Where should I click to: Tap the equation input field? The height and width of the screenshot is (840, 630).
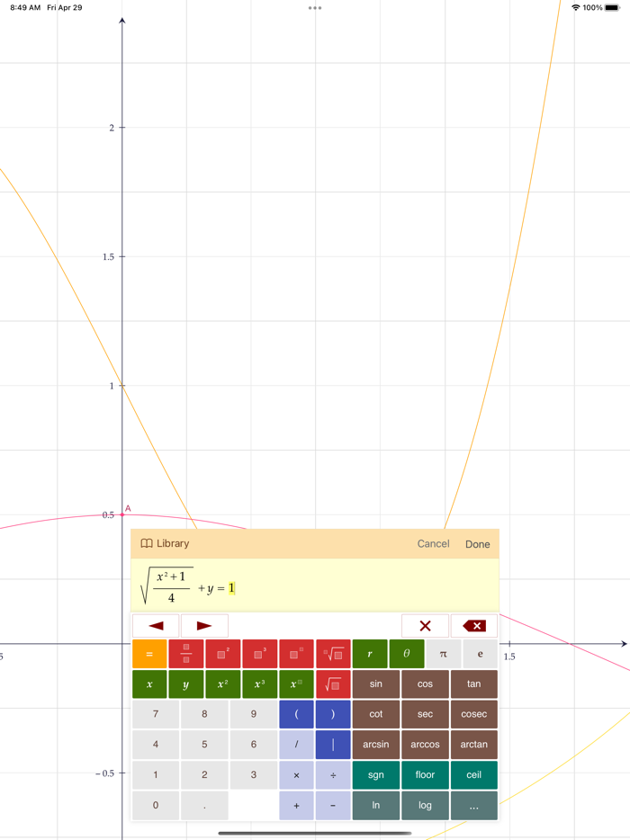click(315, 585)
